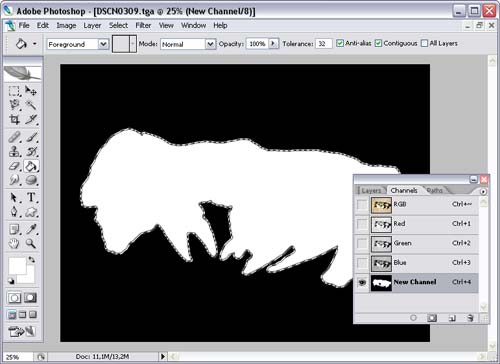Select the Zoom magnifier tool

31,244
